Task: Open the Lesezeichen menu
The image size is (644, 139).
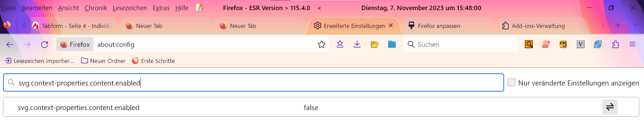Action: coord(129,8)
